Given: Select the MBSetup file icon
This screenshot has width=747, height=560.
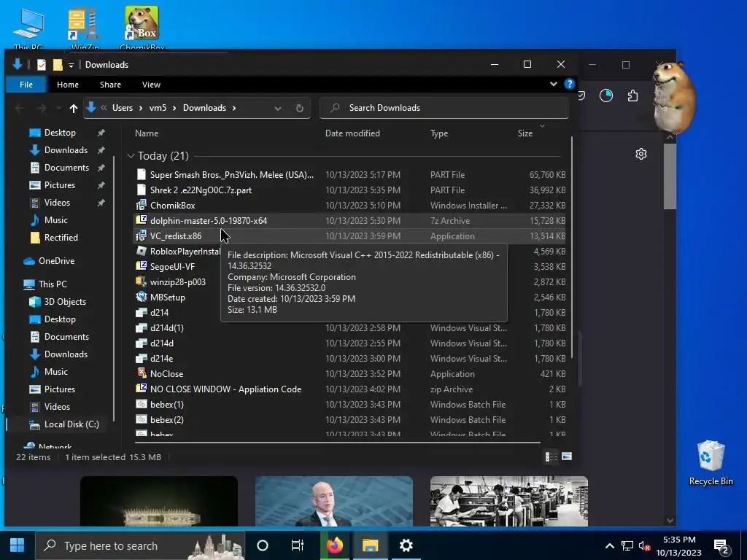Looking at the screenshot, I should [141, 297].
